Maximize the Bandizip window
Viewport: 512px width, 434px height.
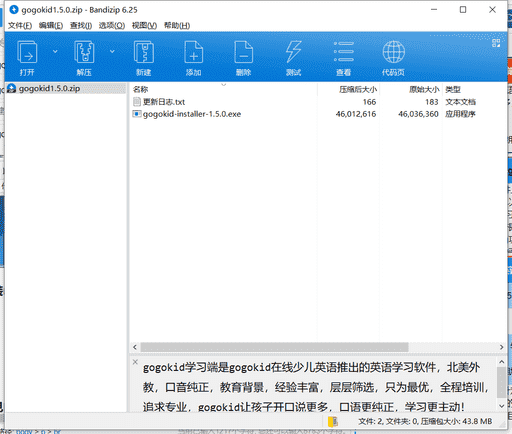pyautogui.click(x=463, y=10)
